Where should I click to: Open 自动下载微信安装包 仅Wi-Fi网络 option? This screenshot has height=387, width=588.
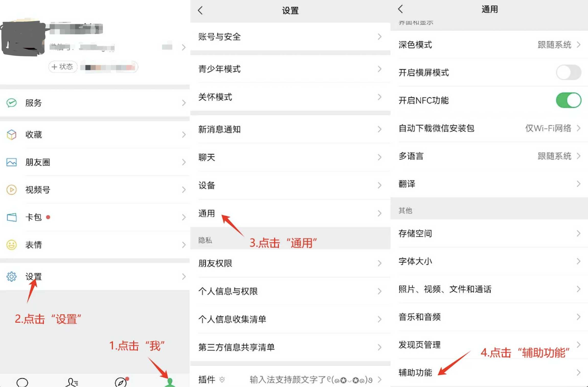[x=489, y=128]
